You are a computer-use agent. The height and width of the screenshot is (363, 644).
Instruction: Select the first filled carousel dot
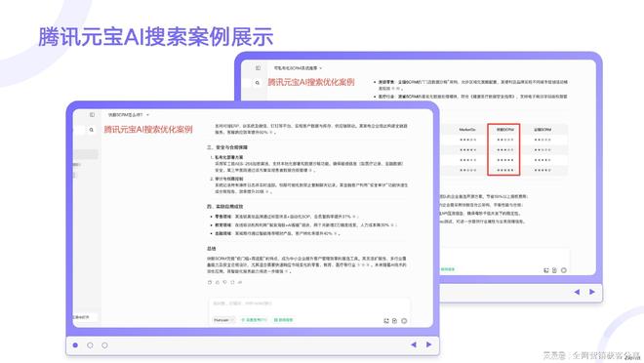click(x=75, y=345)
